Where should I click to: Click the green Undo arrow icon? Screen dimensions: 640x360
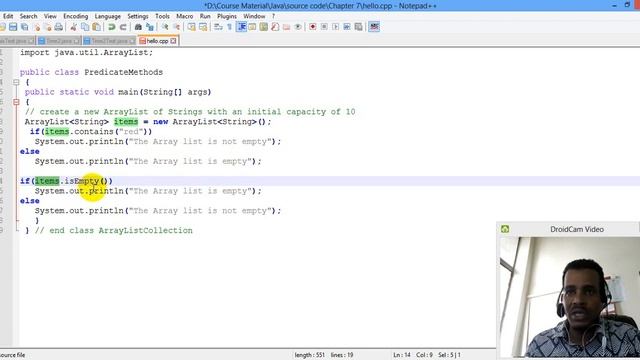coord(111,27)
